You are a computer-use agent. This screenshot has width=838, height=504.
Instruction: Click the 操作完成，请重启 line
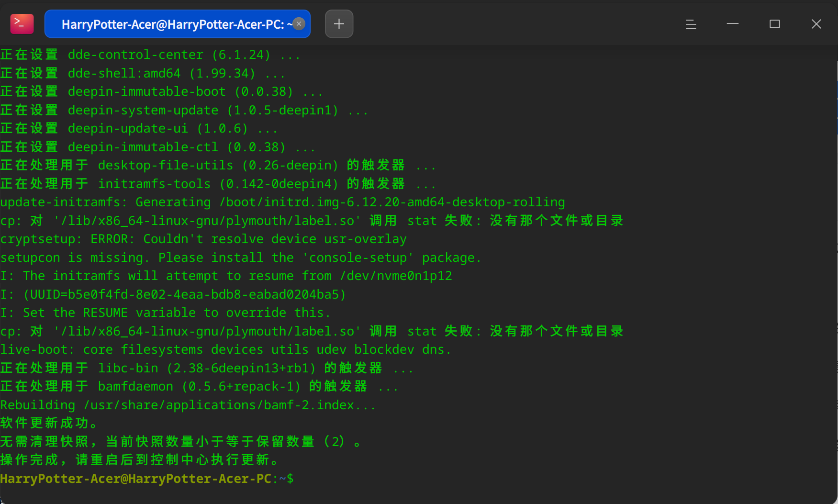[140, 460]
